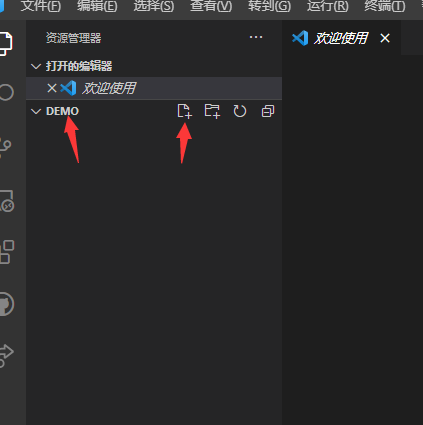
Task: Open the 文件(F) menu
Action: (x=41, y=6)
